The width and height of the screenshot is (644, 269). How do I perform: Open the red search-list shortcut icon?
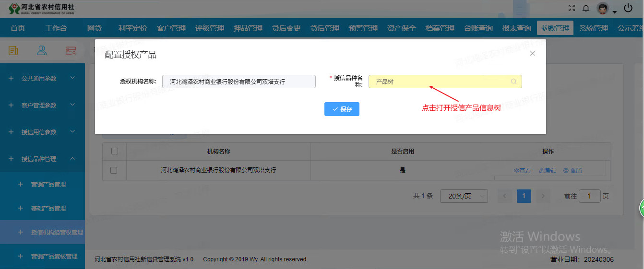pos(71,50)
